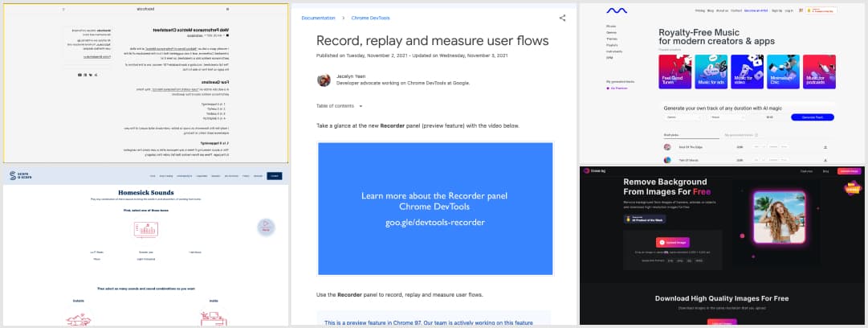Click the 'Four Questions' heading on the mirrored page
Viewport: 868px width, 328px height.
(215, 81)
